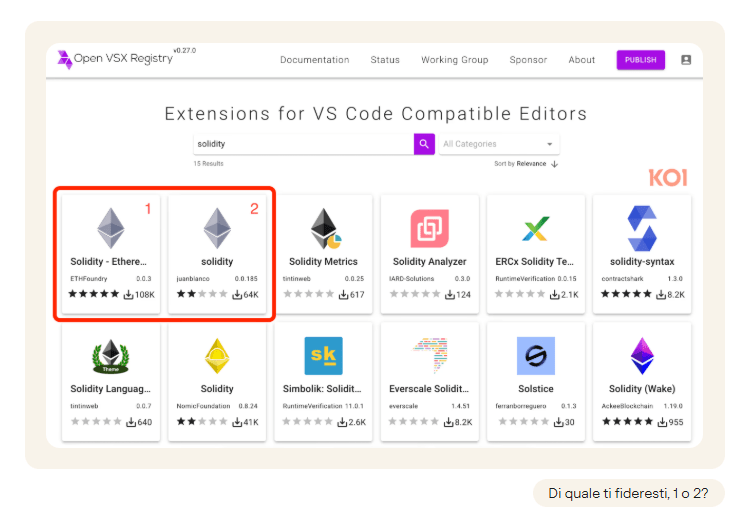
Task: Click download icon on Everscale card
Action: click(x=448, y=422)
